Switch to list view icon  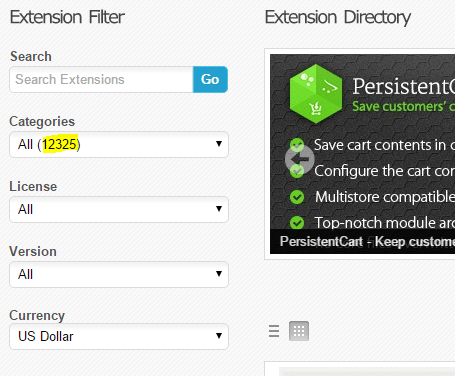(274, 331)
